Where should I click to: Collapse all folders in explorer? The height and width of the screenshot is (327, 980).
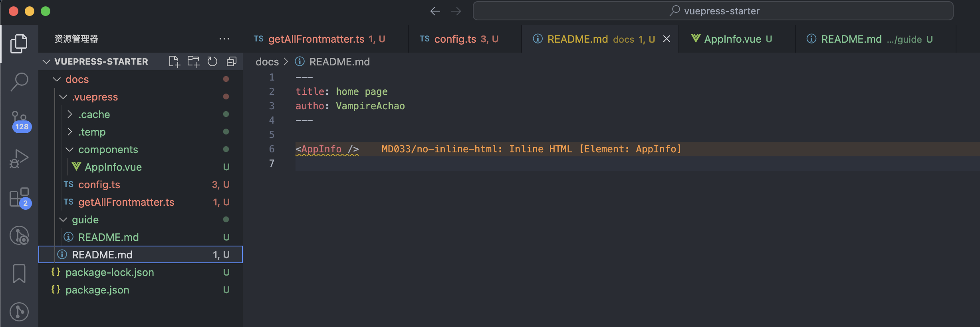[x=232, y=61]
